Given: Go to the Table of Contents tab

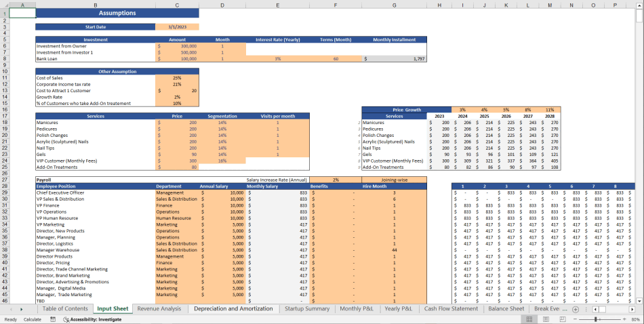Looking at the screenshot, I should 65,308.
